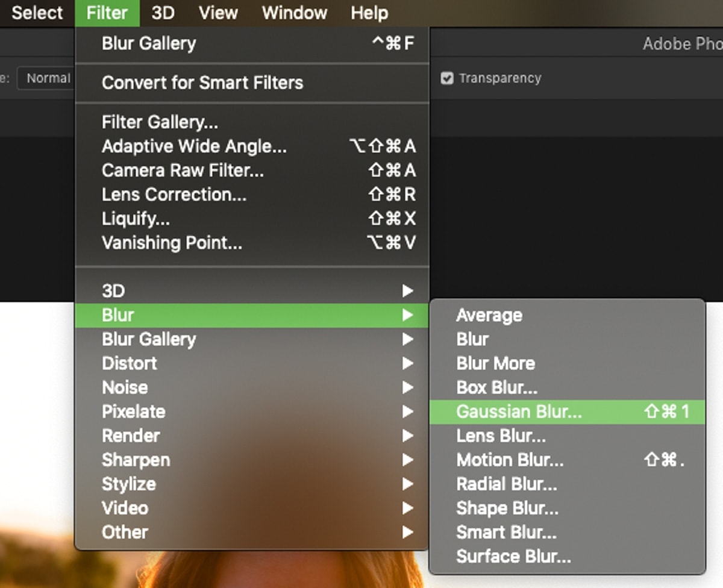Open Surface Blur... dialog
Image resolution: width=723 pixels, height=588 pixels.
click(x=567, y=556)
